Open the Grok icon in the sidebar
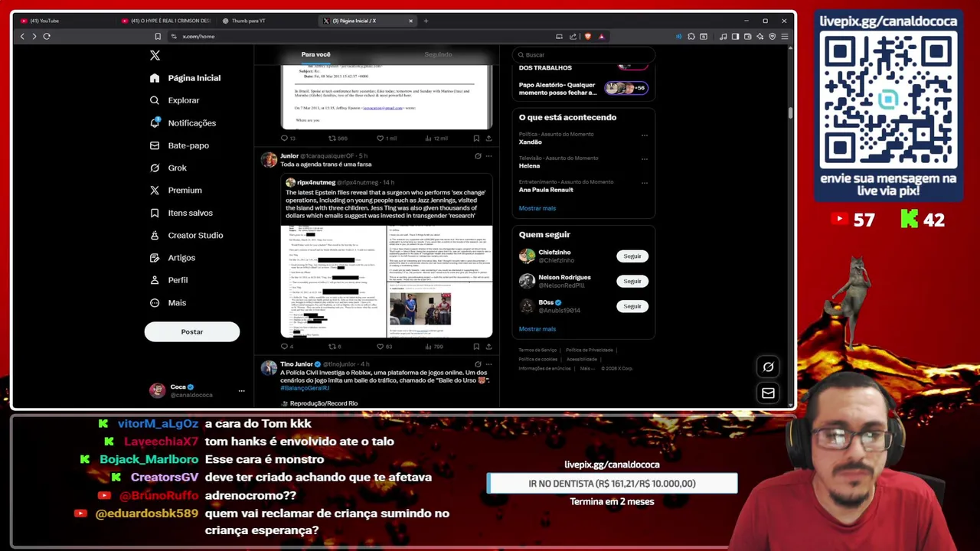Viewport: 980px width, 551px height. pos(155,168)
